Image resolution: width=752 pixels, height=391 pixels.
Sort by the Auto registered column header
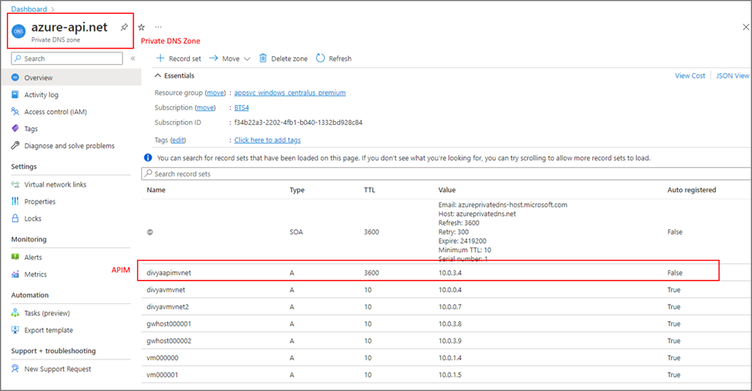click(x=692, y=190)
